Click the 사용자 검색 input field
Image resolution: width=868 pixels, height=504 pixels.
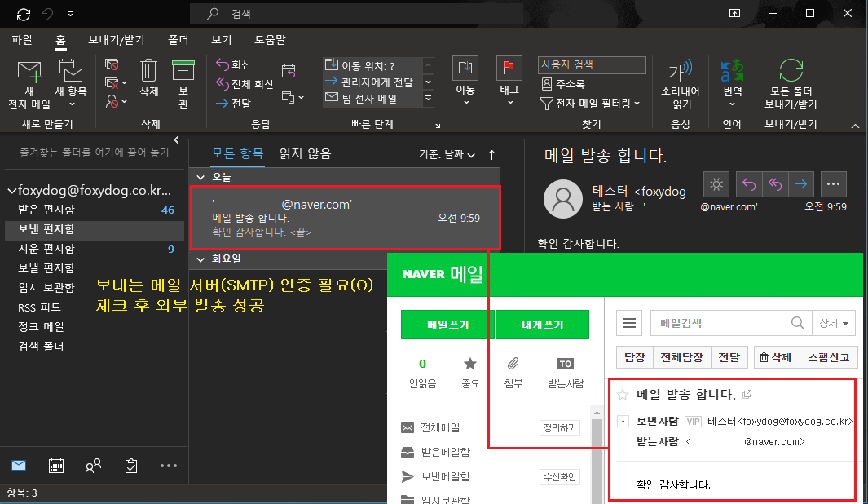tap(592, 64)
